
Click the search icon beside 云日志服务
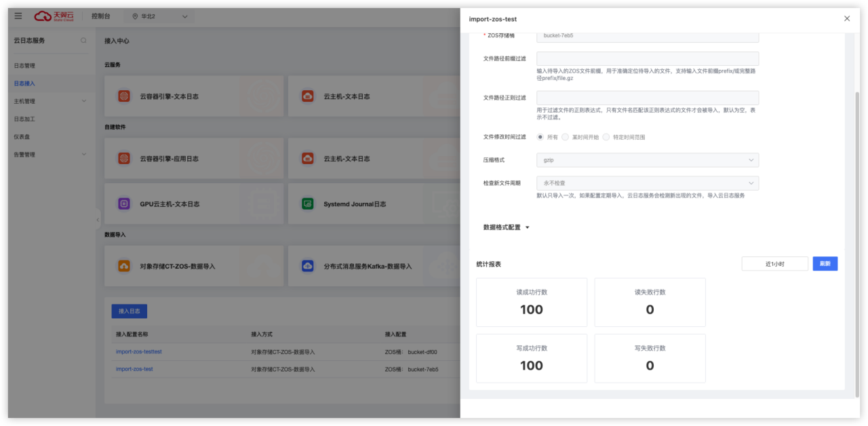pyautogui.click(x=83, y=41)
